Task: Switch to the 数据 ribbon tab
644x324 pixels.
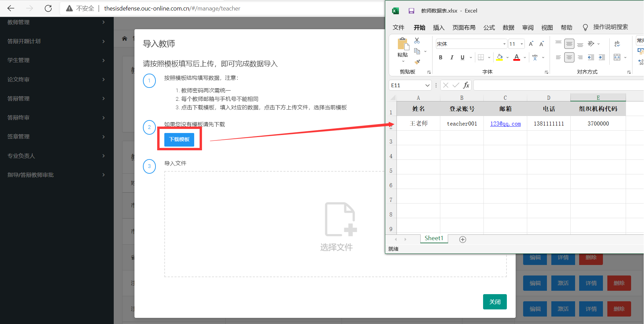Action: [x=509, y=27]
